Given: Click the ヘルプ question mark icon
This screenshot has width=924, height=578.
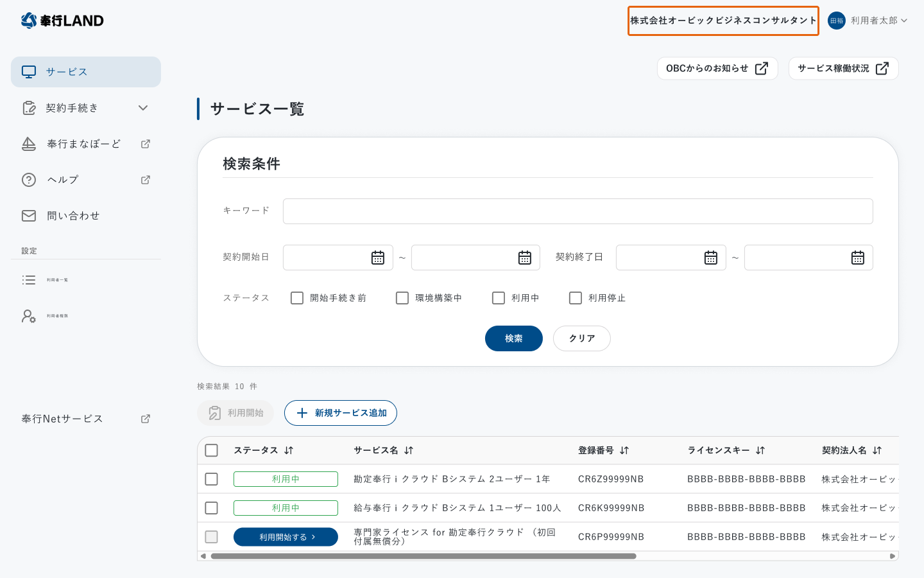Looking at the screenshot, I should click(28, 179).
